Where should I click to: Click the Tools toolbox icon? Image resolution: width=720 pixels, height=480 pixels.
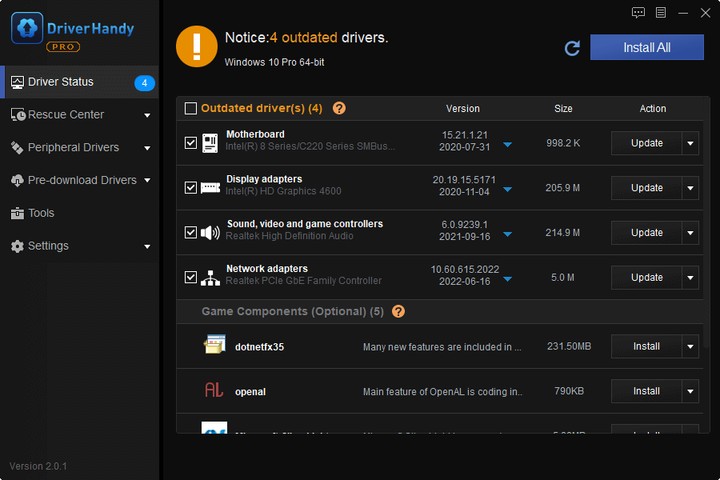(x=17, y=213)
